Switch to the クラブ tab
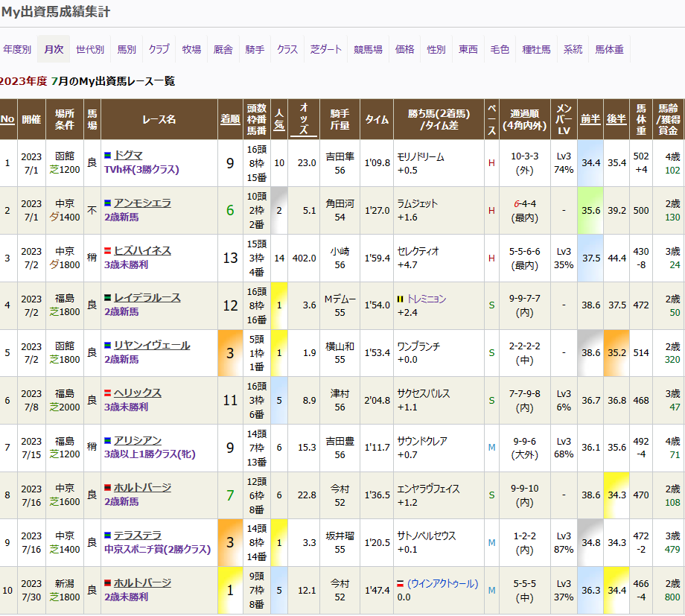This screenshot has width=685, height=616. pos(159,49)
